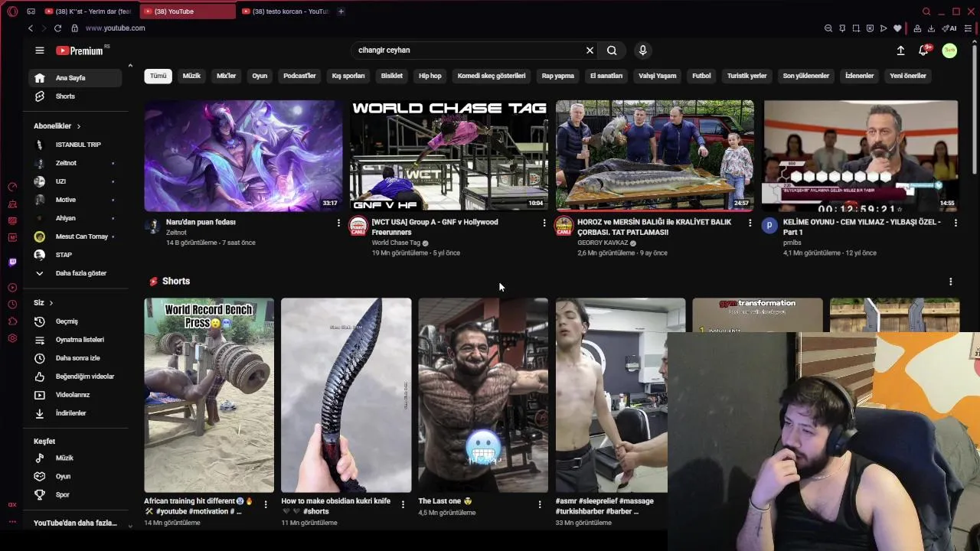
Task: Open the YouTube hamburger guide menu
Action: [40, 51]
